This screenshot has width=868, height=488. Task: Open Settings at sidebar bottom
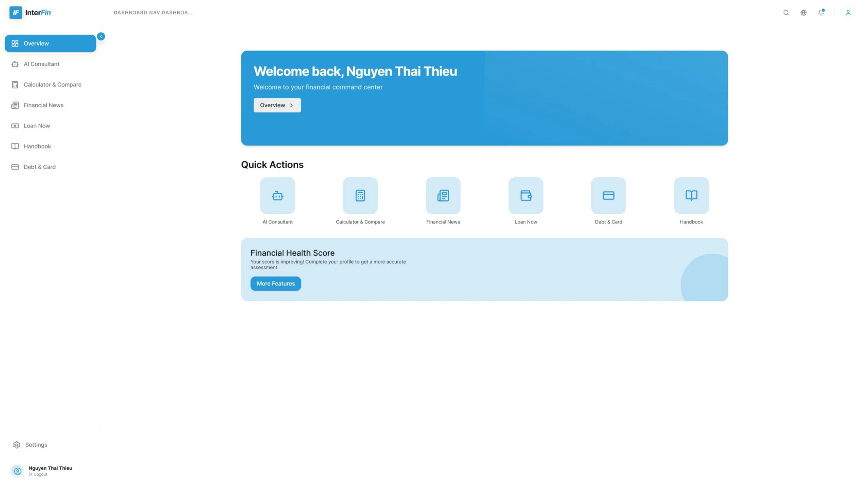[x=36, y=445]
